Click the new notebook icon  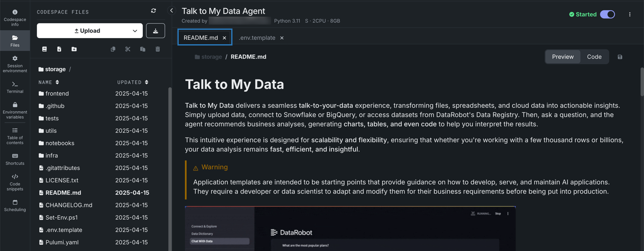coord(44,49)
